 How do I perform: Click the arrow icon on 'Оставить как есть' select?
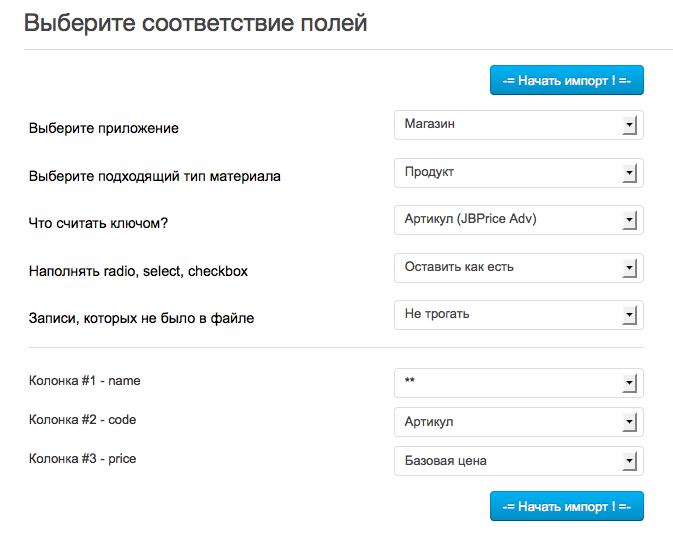click(x=629, y=269)
